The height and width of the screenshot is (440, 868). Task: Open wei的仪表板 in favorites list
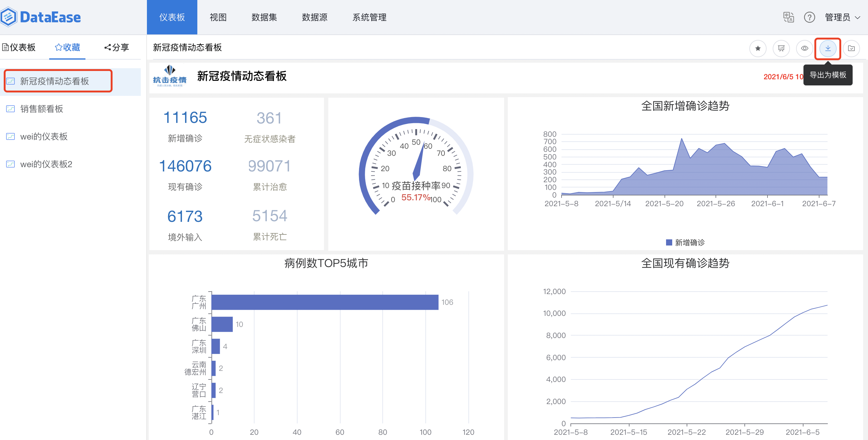click(70, 136)
